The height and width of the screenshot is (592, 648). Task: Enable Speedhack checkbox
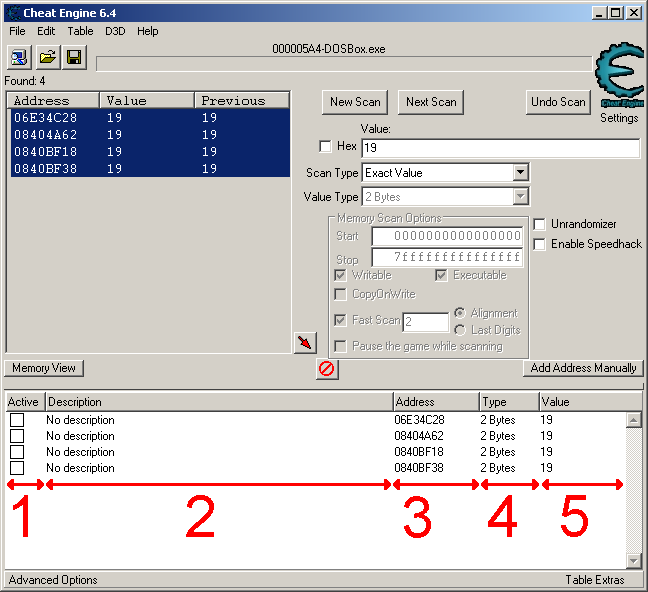click(x=539, y=244)
